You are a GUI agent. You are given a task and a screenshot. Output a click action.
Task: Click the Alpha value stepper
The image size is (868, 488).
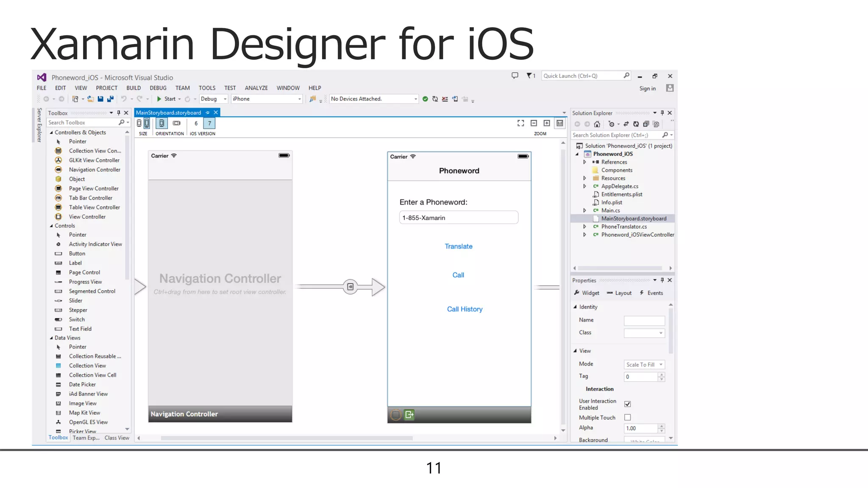point(662,428)
